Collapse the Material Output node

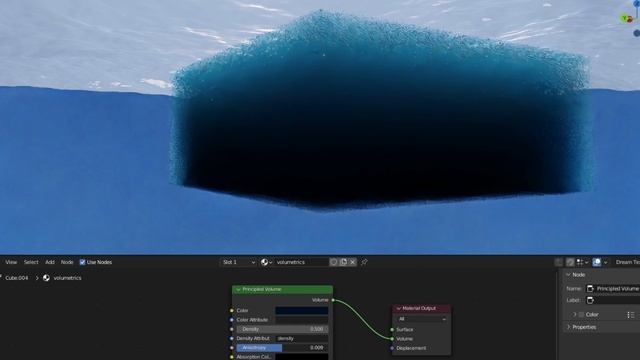click(399, 309)
